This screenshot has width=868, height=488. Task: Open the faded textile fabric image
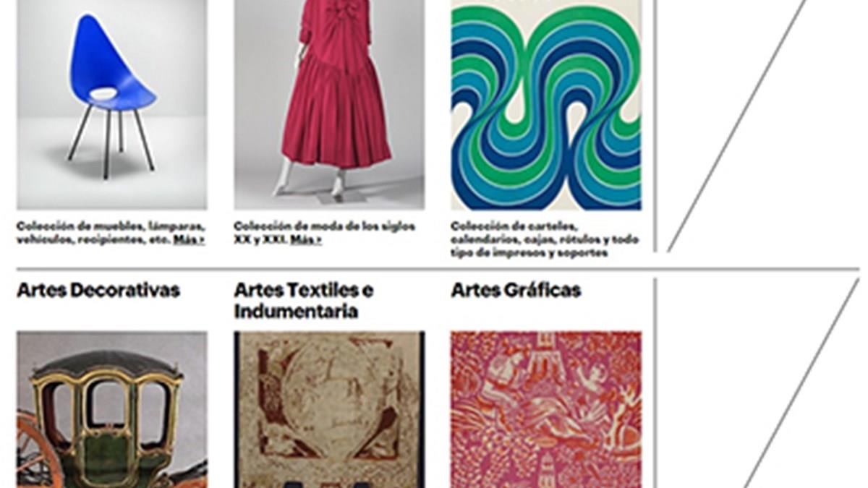[329, 410]
